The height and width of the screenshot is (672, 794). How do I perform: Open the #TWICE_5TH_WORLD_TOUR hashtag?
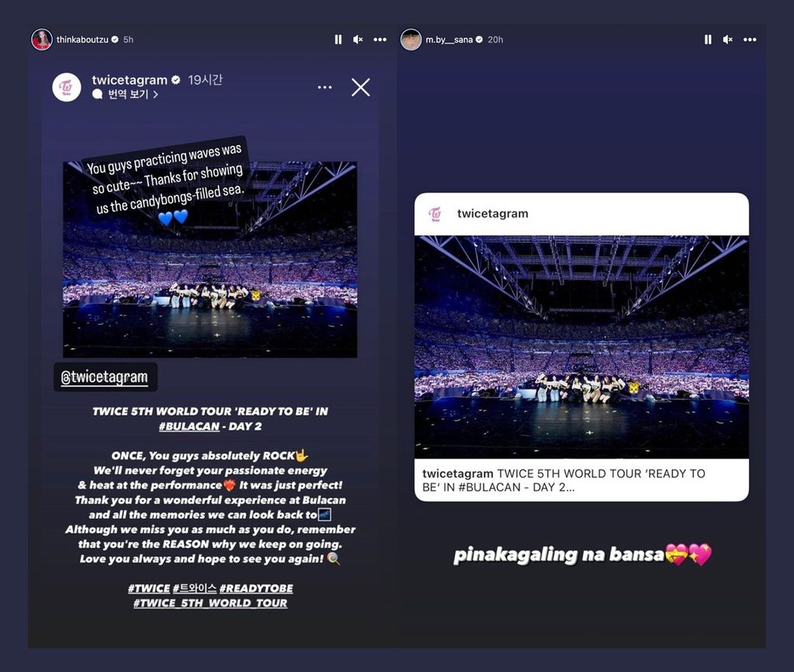210,603
